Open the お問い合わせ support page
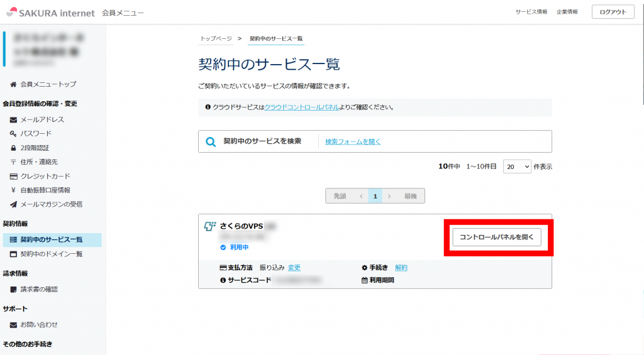Screen dimensions: 644x355 [x=39, y=325]
